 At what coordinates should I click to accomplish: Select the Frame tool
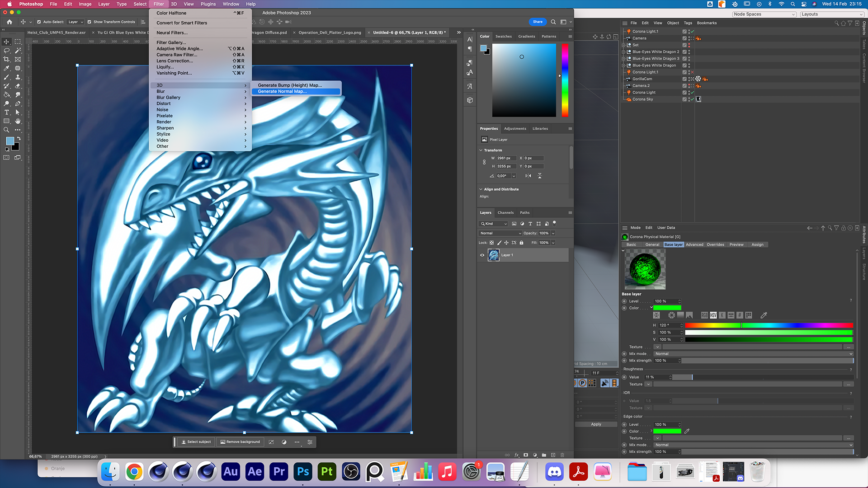point(18,59)
